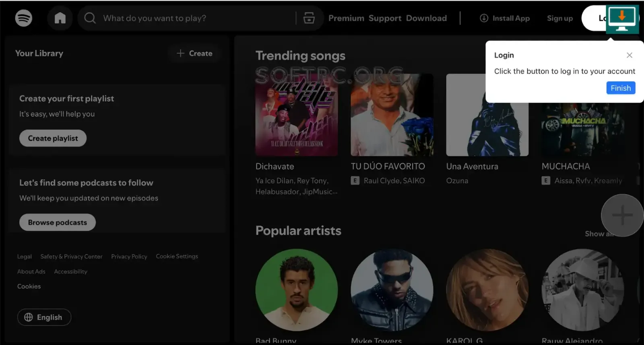Click the Una Aventura song title
The image size is (644, 345).
[x=472, y=166]
